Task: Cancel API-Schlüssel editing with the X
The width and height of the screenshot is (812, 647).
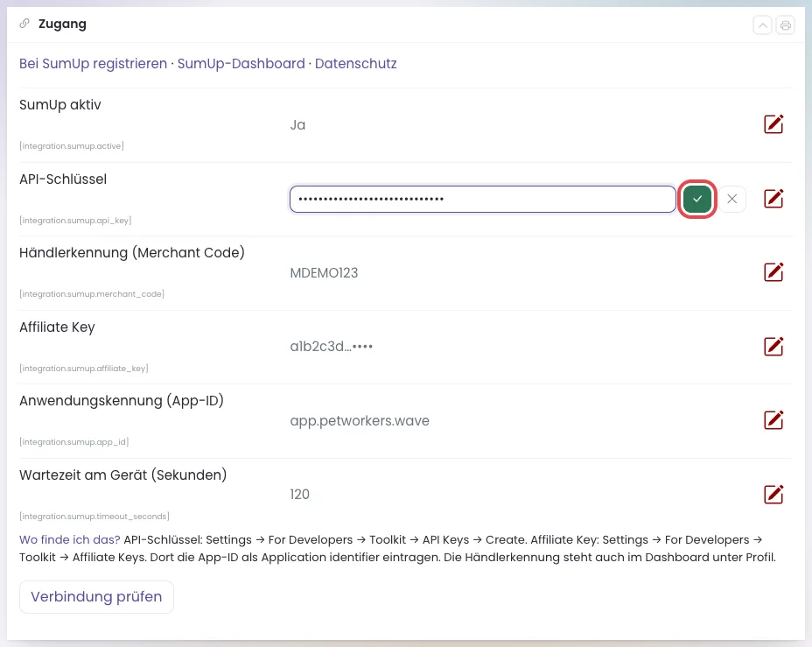Action: [731, 199]
